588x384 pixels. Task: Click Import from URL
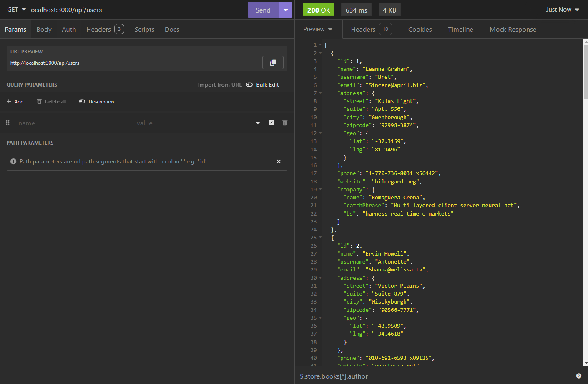(x=220, y=85)
